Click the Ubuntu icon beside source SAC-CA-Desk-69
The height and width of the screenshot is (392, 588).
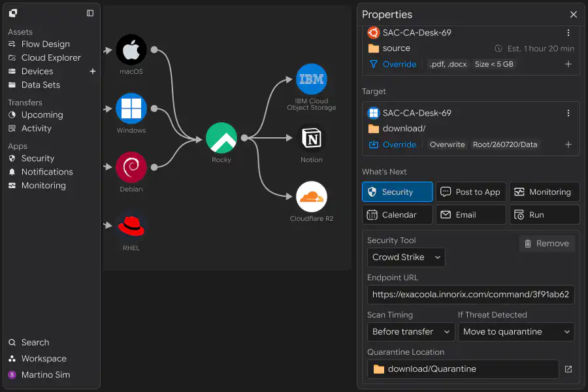click(x=373, y=33)
